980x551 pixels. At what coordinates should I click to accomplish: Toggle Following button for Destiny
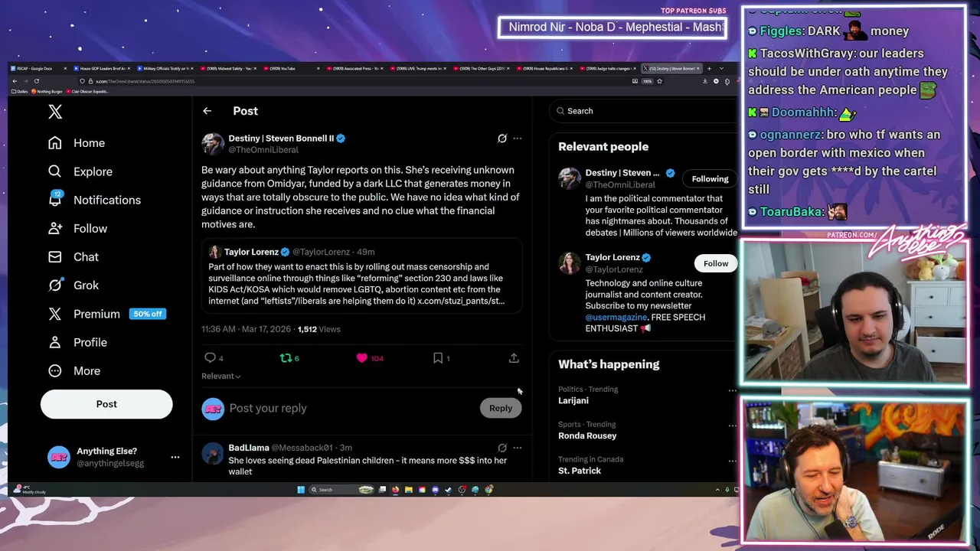click(710, 179)
